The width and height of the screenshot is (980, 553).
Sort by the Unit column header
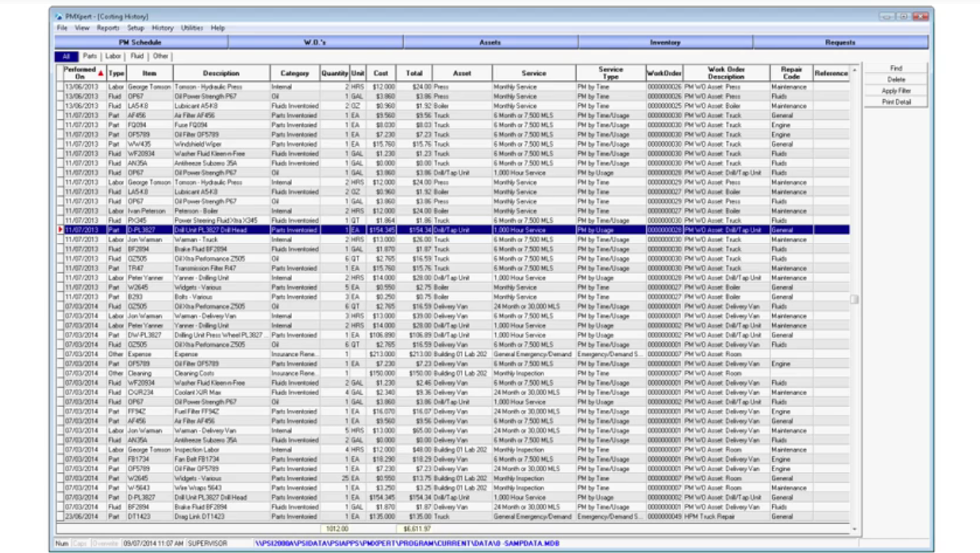[359, 73]
